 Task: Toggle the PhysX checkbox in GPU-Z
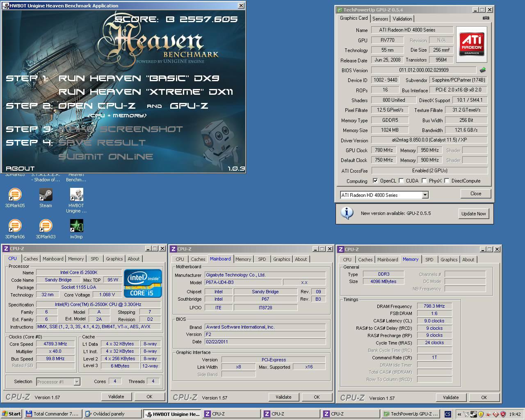pos(424,181)
